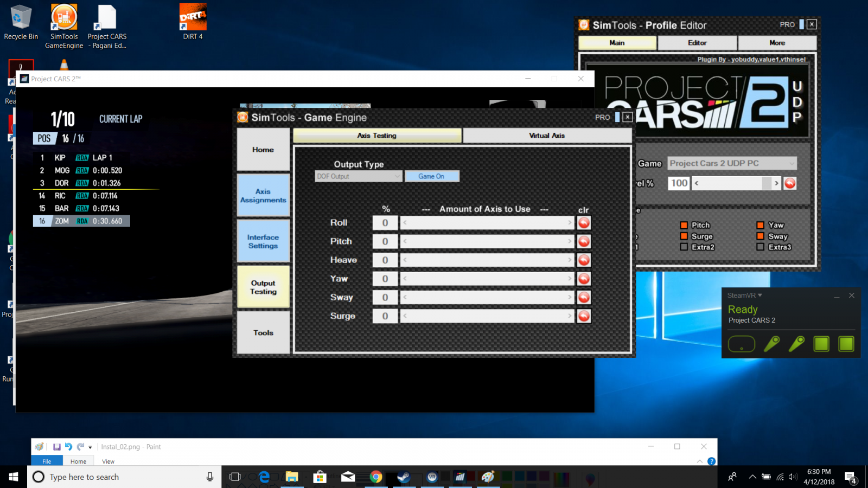868x488 pixels.
Task: Click the Pitch axis amount slider
Action: click(487, 241)
